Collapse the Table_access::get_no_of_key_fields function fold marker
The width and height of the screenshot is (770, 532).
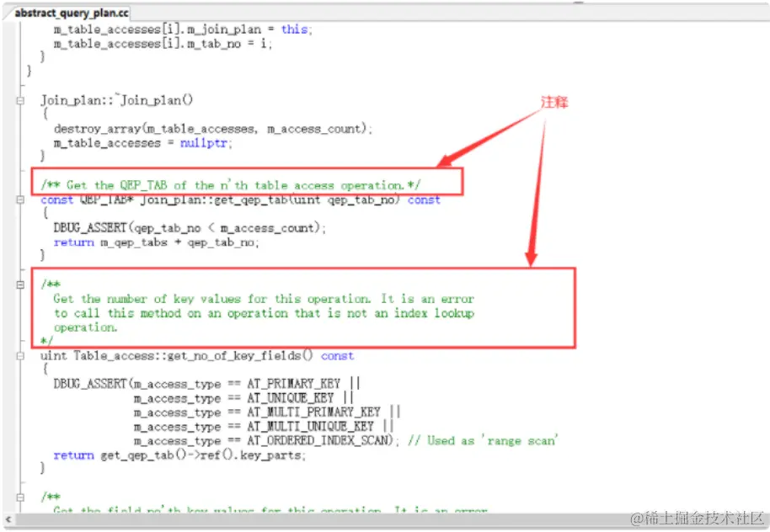[x=20, y=356]
